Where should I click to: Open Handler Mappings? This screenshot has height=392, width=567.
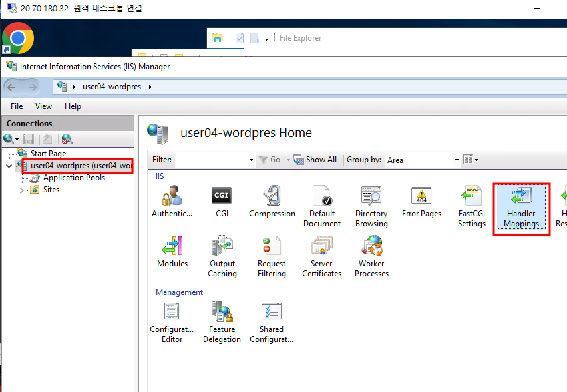(x=521, y=207)
